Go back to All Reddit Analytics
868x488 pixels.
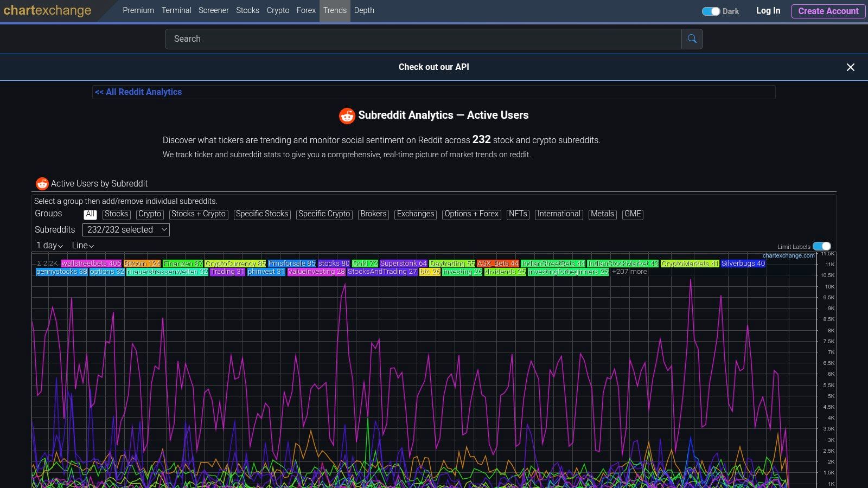(x=138, y=92)
